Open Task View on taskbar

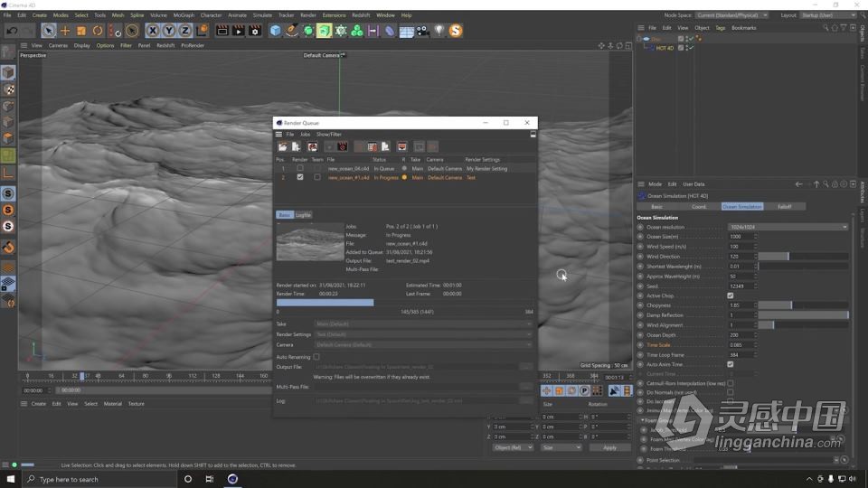209,479
